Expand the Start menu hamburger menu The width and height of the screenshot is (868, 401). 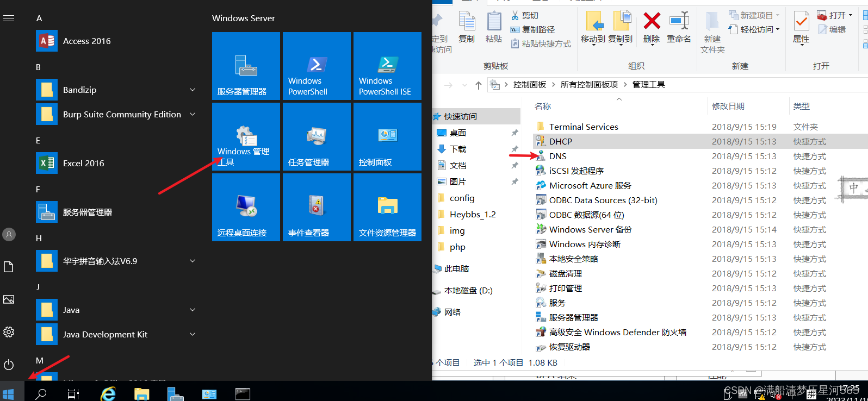[9, 18]
